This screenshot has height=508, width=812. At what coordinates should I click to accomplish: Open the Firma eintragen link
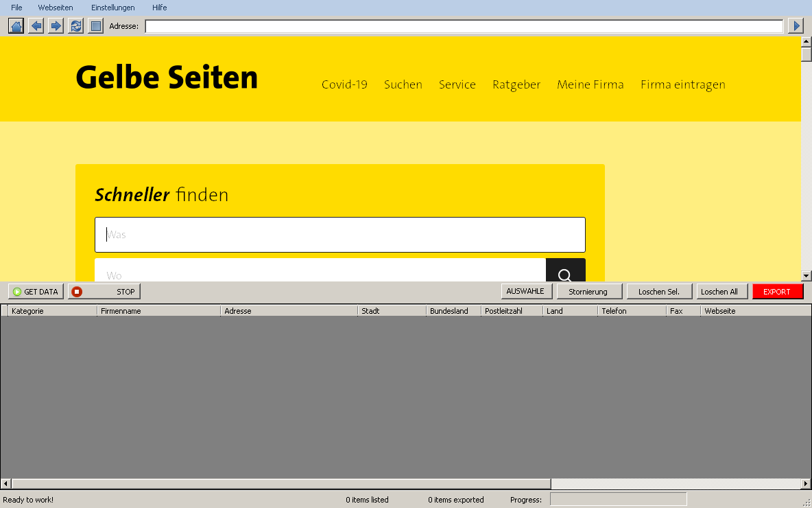tap(682, 84)
